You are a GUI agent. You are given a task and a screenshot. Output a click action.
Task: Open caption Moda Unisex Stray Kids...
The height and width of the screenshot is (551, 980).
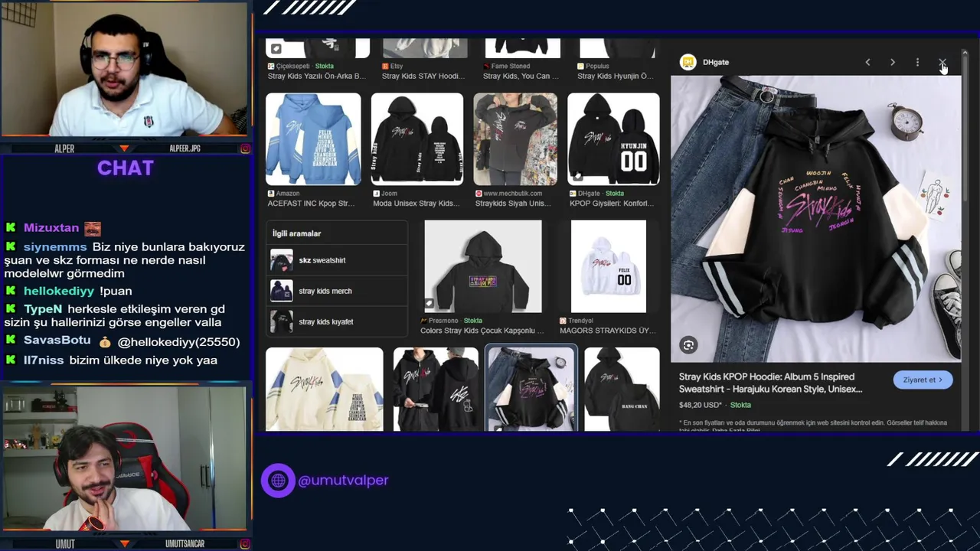(x=416, y=204)
